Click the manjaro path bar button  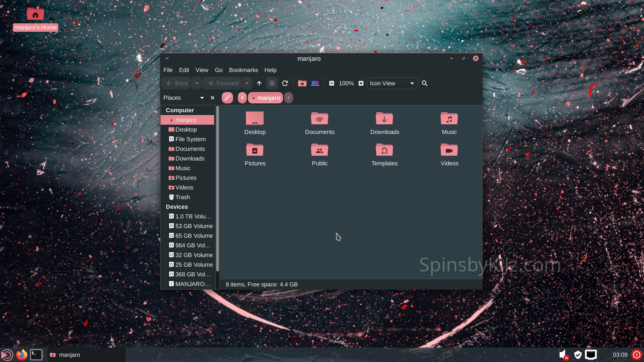pos(266,98)
